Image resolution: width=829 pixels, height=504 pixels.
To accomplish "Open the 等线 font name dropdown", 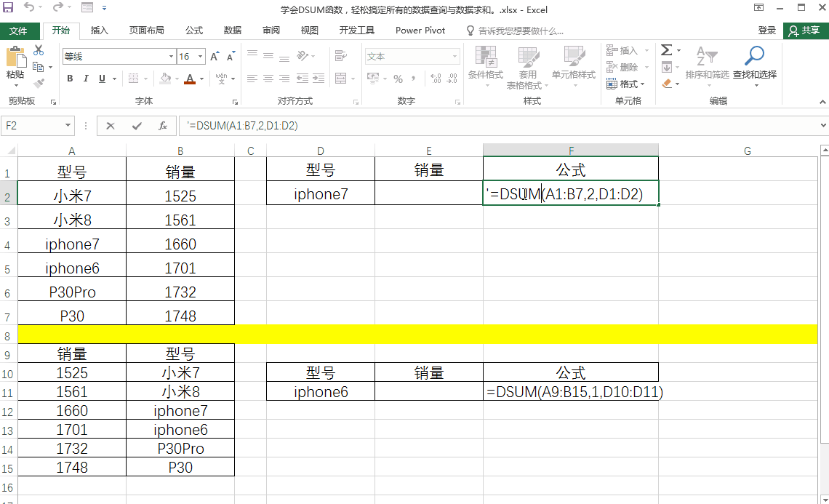I will (x=171, y=57).
